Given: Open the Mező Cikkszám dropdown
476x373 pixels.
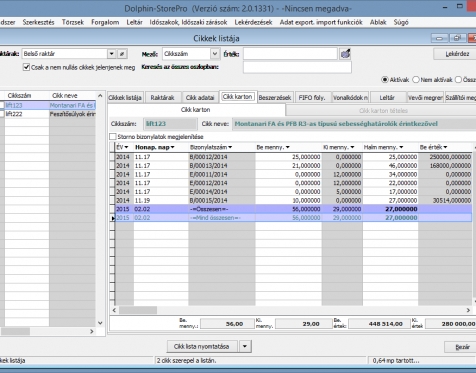Looking at the screenshot, I should point(215,54).
